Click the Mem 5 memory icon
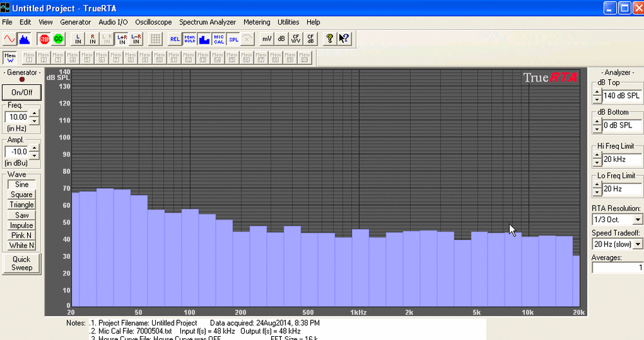Viewport: 644px width, 340px height. (x=87, y=57)
